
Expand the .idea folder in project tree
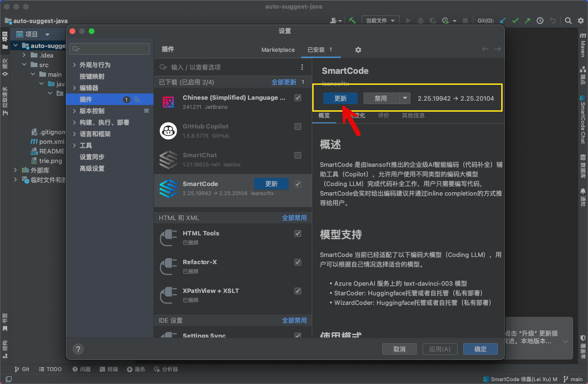coord(24,55)
